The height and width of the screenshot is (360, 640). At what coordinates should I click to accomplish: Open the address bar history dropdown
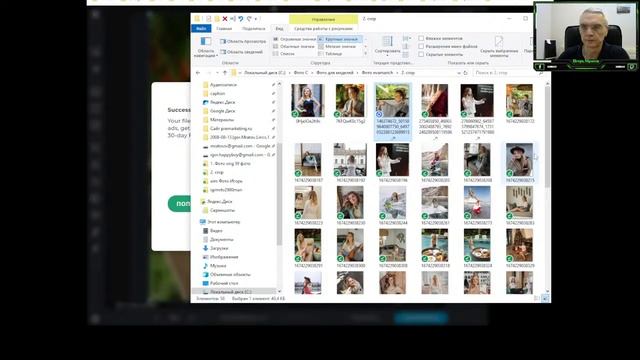tap(459, 73)
